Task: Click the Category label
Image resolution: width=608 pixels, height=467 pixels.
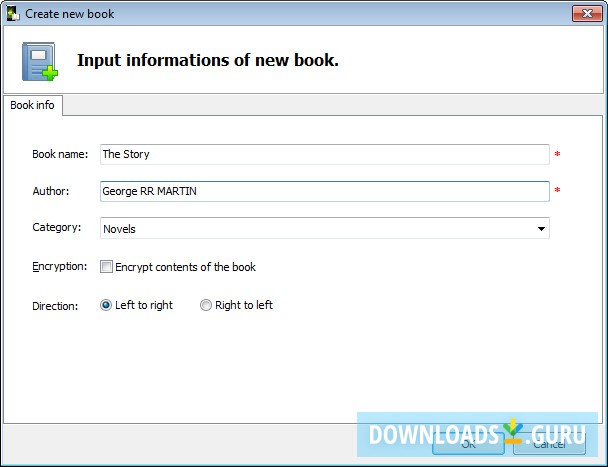Action: point(57,227)
